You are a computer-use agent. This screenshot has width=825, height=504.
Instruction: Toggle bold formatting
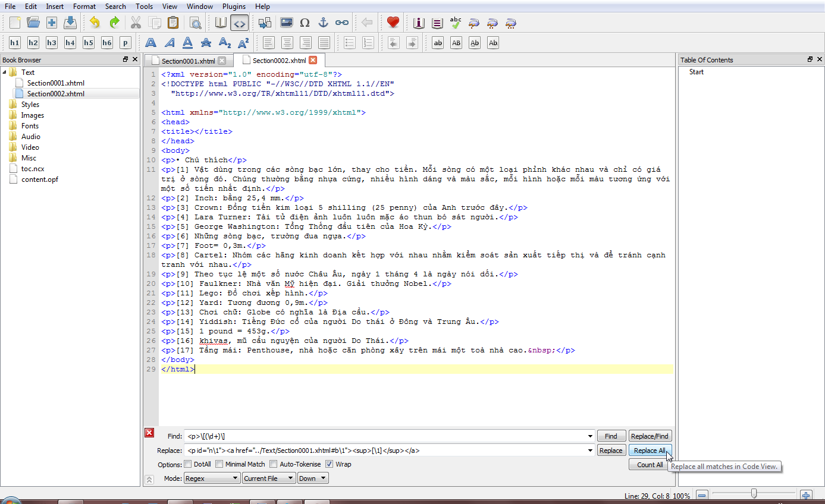(x=151, y=43)
